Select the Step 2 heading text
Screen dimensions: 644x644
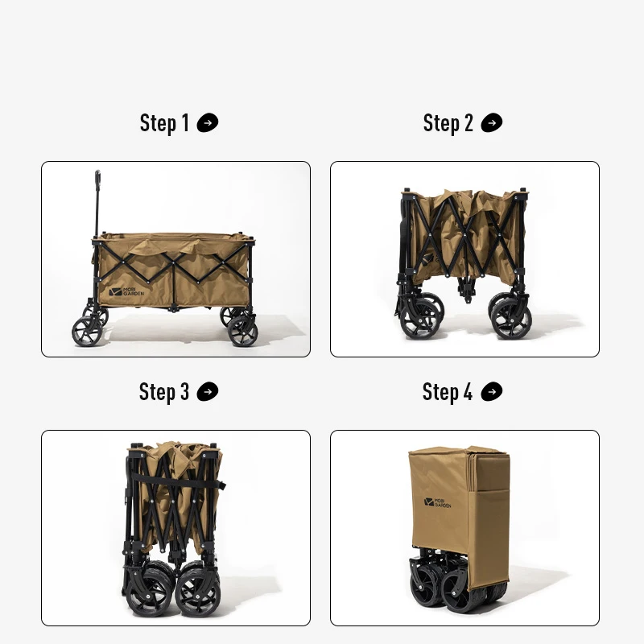click(448, 123)
